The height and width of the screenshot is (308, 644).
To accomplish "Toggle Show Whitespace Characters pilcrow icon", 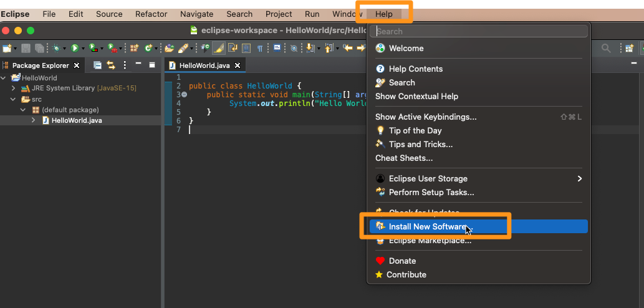I will click(260, 49).
